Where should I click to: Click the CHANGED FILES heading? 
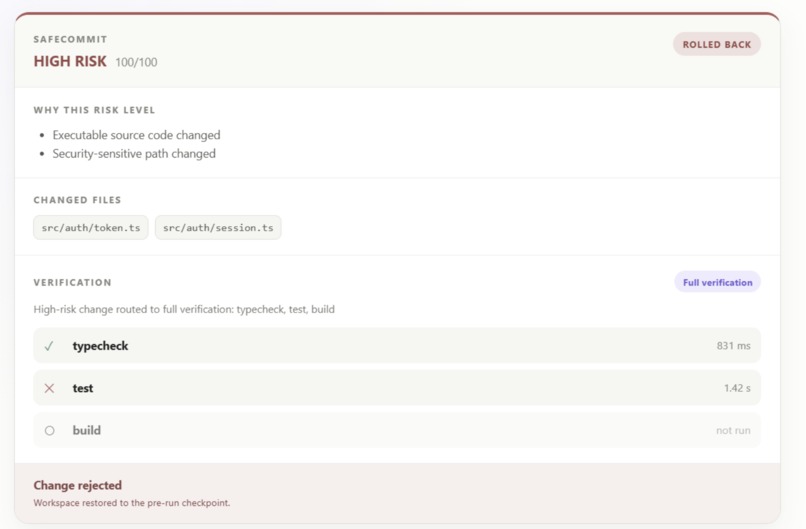coord(77,200)
